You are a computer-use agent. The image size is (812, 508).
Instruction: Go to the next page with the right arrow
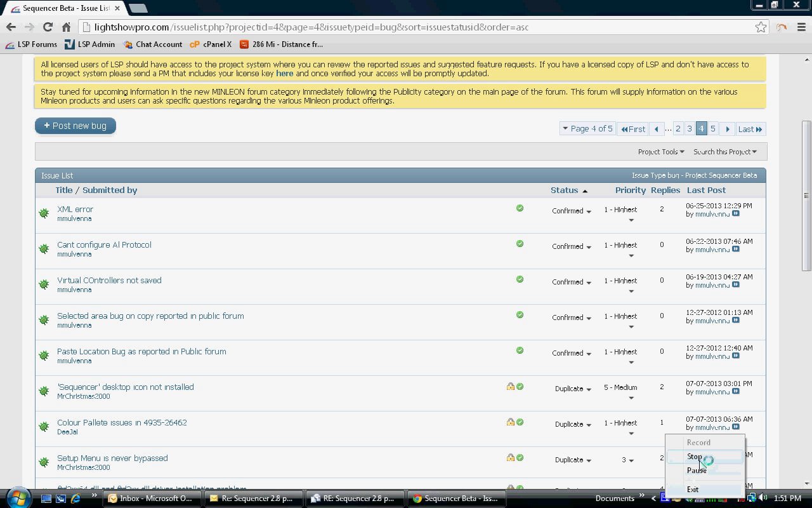(728, 129)
